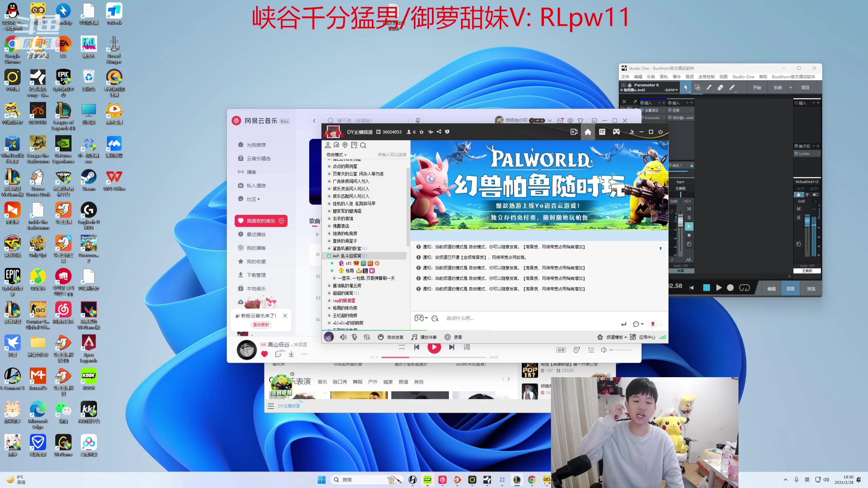The width and height of the screenshot is (868, 488).
Task: Click the record button in Studio One transport
Action: point(730,287)
